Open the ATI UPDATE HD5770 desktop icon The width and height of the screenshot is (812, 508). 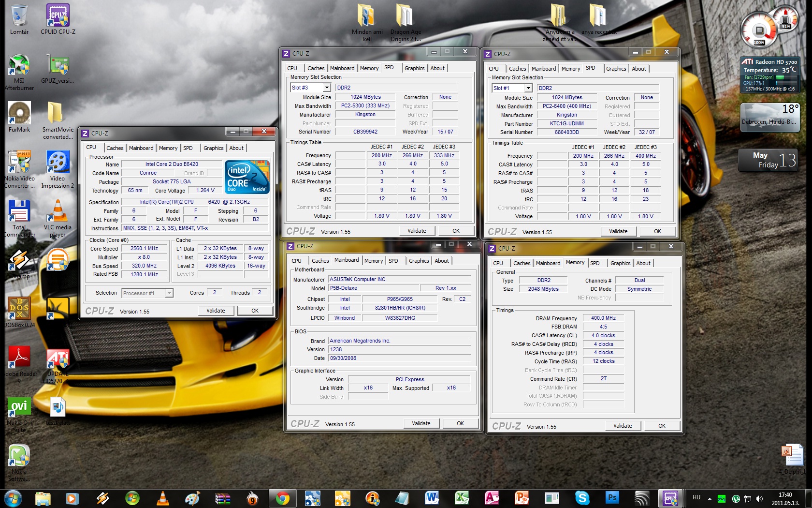coord(58,366)
